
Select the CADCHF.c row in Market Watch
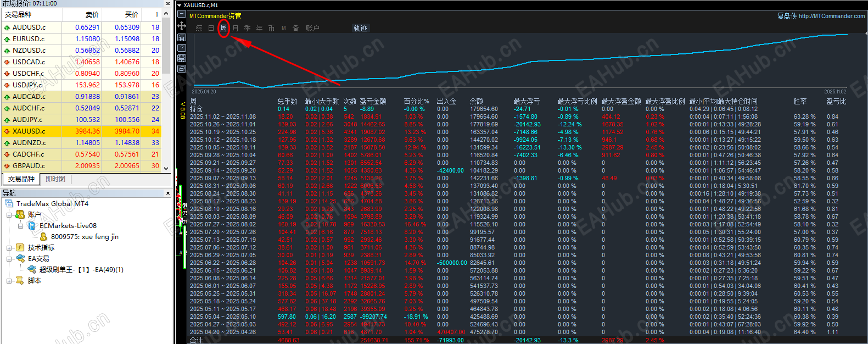(x=82, y=154)
